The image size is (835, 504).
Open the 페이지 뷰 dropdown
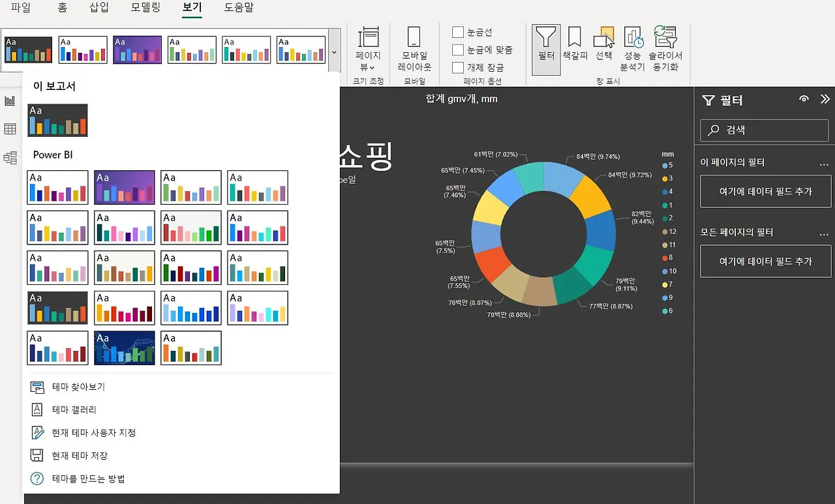[368, 49]
